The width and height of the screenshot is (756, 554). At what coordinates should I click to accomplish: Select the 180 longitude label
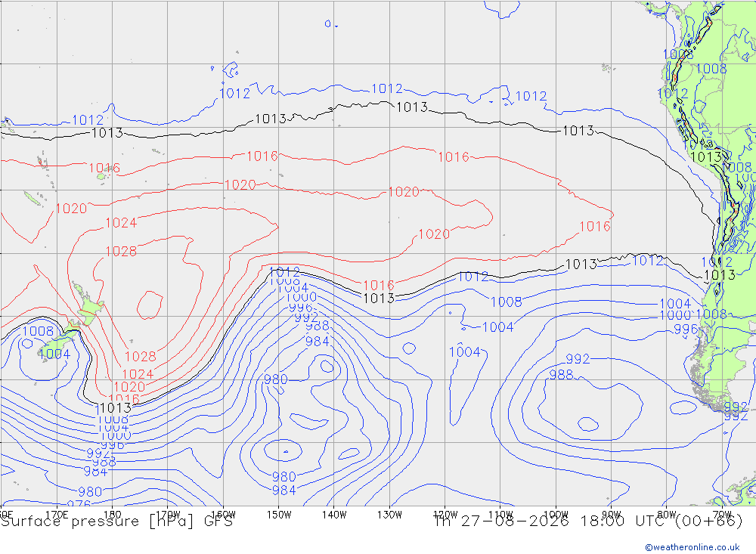pos(112,515)
